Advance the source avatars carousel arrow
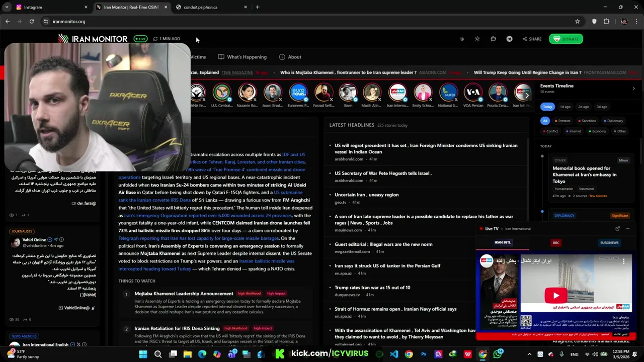Screen dimensions: 644x362 pos(526,95)
